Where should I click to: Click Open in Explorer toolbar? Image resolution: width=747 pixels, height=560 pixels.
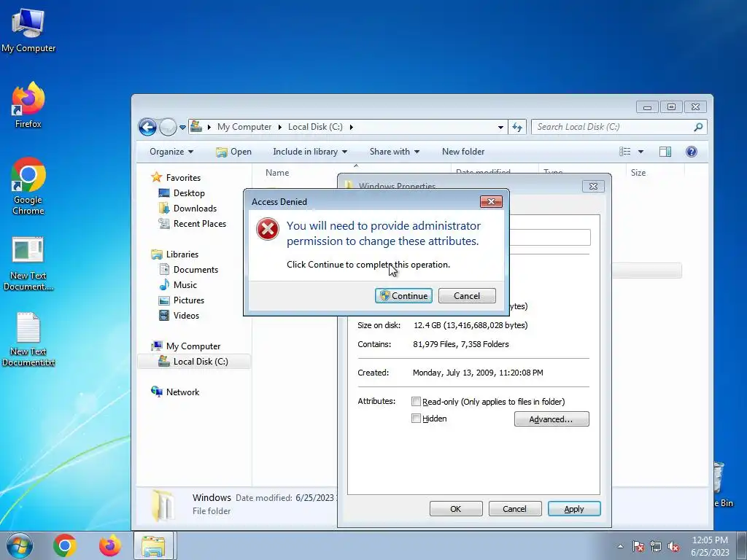233,152
